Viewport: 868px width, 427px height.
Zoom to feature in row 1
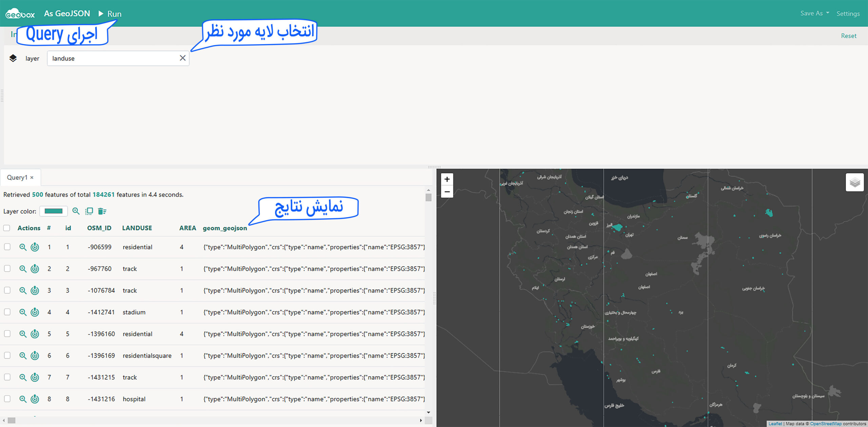click(23, 247)
